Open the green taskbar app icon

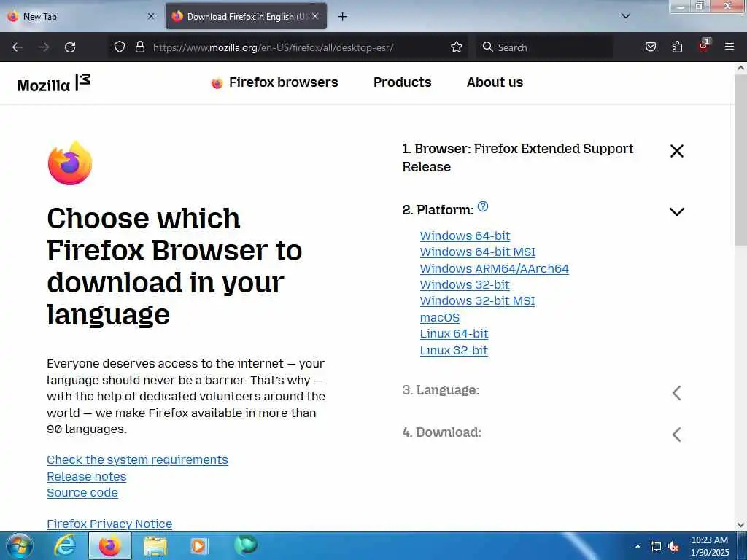point(246,545)
